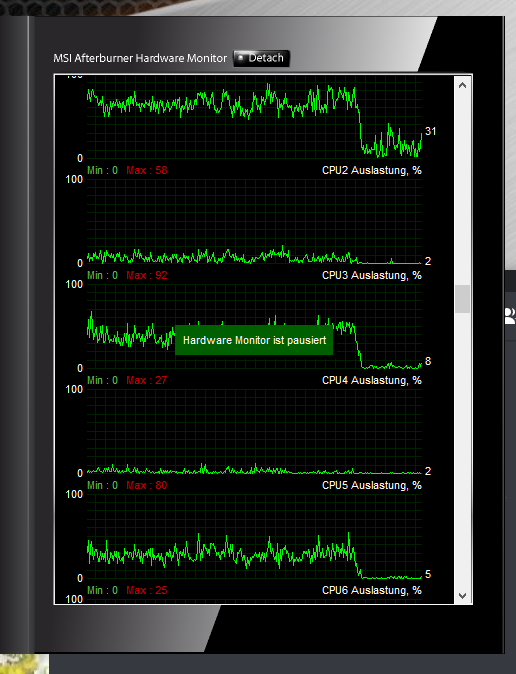Click the current value 31 of CPU2 graph
This screenshot has width=516, height=674.
pyautogui.click(x=430, y=131)
